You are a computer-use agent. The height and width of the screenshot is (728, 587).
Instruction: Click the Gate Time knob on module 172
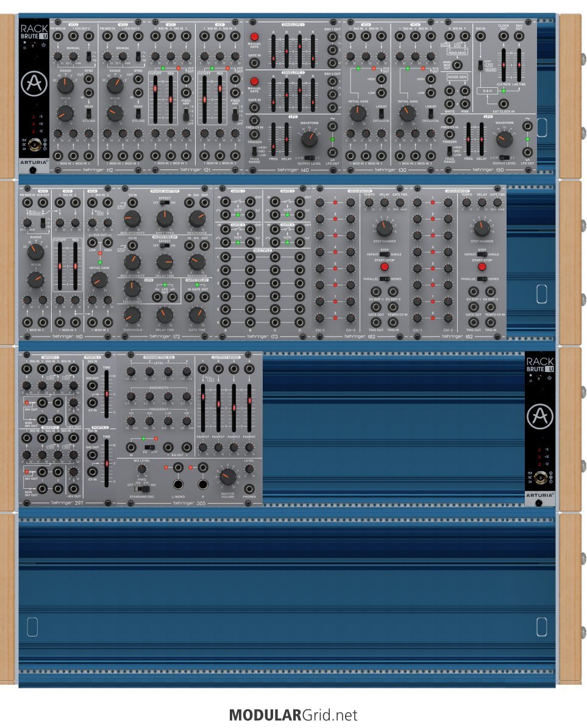(x=197, y=316)
